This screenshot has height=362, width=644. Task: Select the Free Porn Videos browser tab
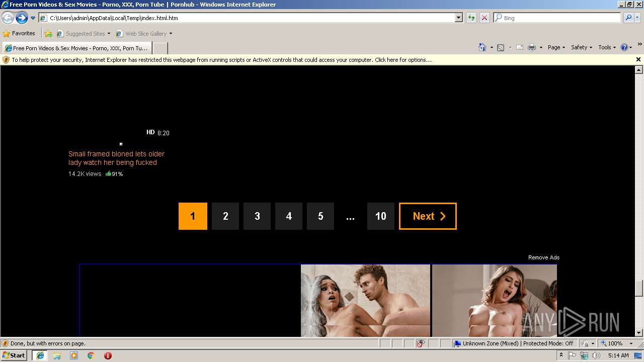[76, 48]
